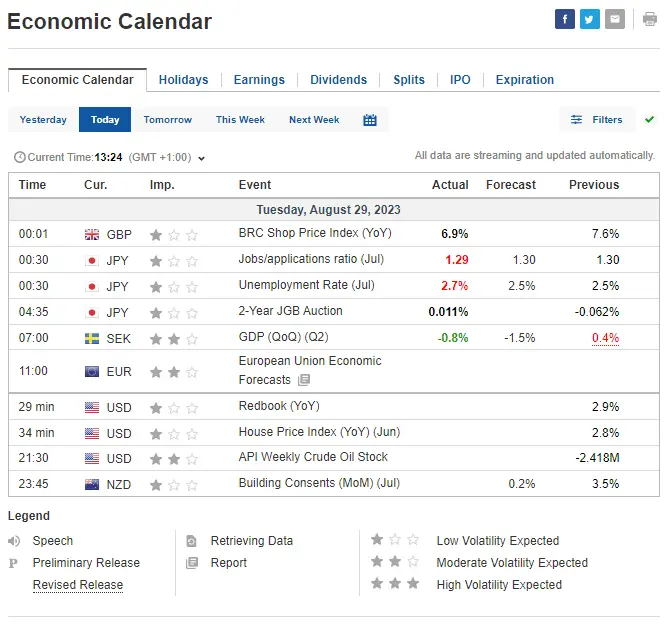Click the EU flag in EUR row
The height and width of the screenshot is (625, 667).
point(92,372)
